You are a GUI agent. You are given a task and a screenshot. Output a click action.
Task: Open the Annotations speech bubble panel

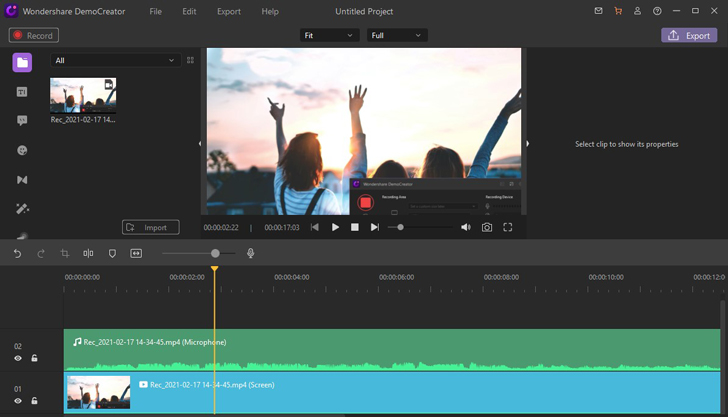[x=22, y=121]
